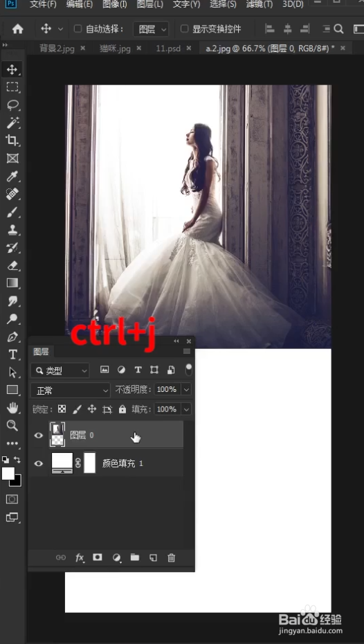
Task: Select the Zoom tool
Action: 12,425
